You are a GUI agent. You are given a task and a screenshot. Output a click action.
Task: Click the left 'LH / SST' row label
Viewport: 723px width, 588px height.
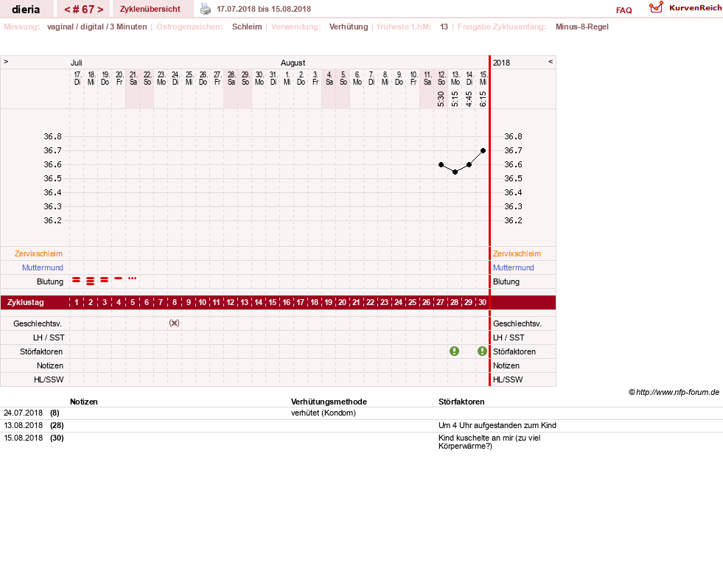point(49,337)
